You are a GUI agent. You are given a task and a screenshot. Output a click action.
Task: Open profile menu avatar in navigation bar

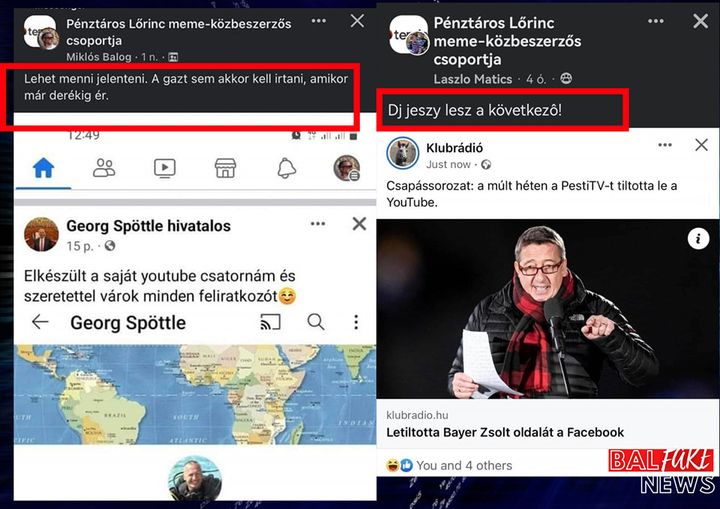(347, 168)
